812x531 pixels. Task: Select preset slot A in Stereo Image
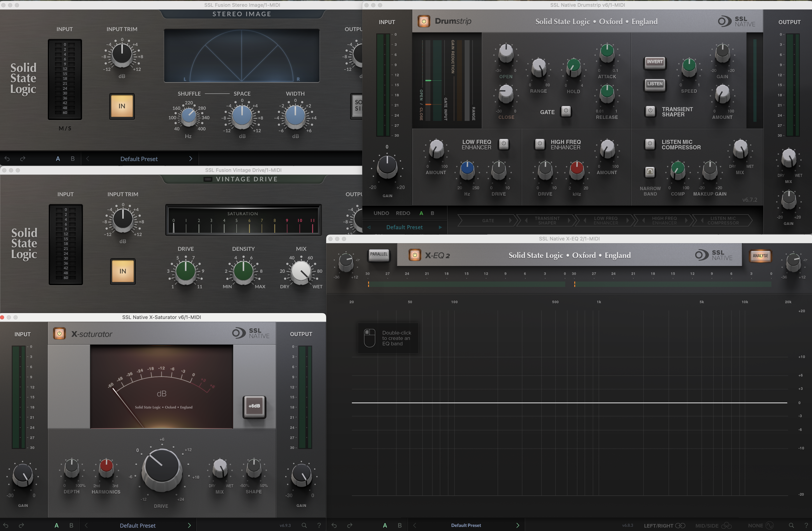(x=58, y=159)
